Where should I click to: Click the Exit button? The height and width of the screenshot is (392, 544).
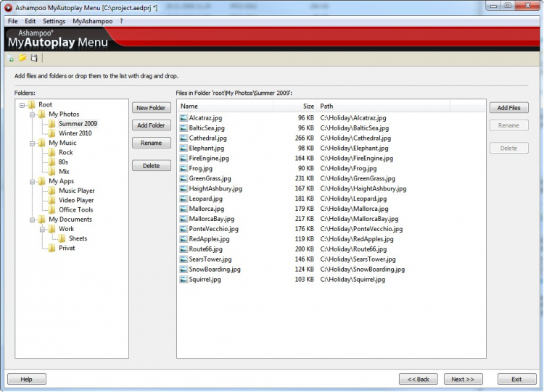[516, 379]
